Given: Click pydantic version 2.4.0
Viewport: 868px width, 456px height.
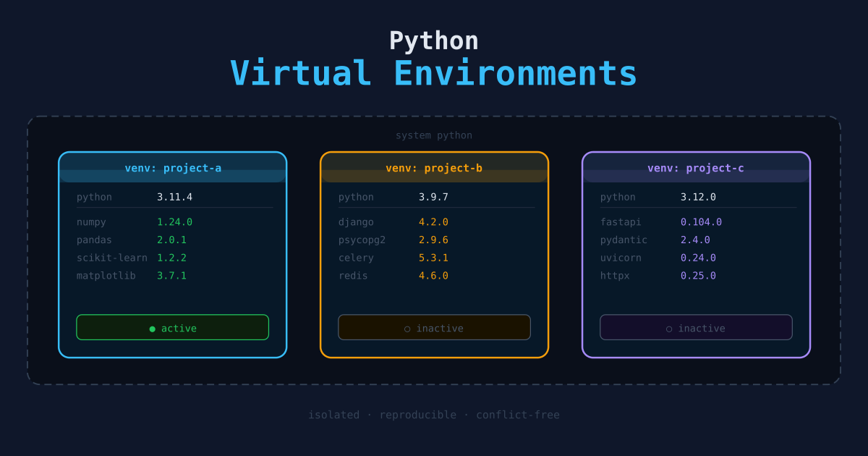Looking at the screenshot, I should [x=695, y=240].
